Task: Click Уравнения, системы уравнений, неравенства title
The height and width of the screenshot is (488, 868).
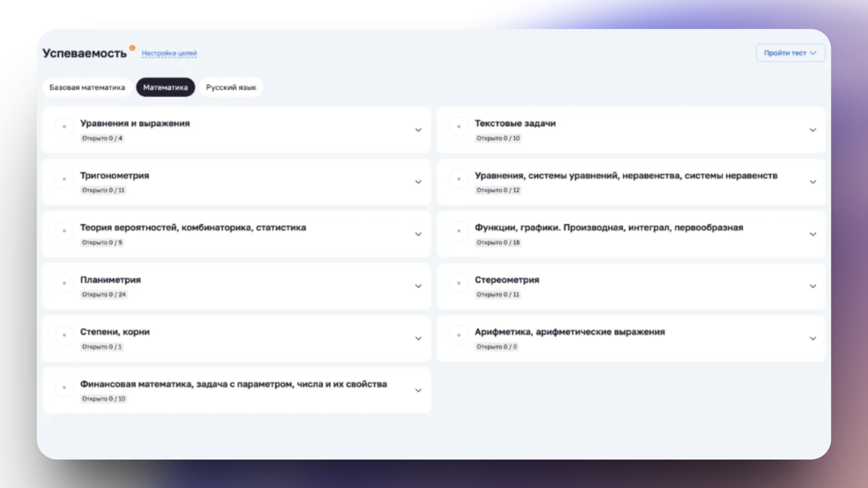Action: point(626,175)
